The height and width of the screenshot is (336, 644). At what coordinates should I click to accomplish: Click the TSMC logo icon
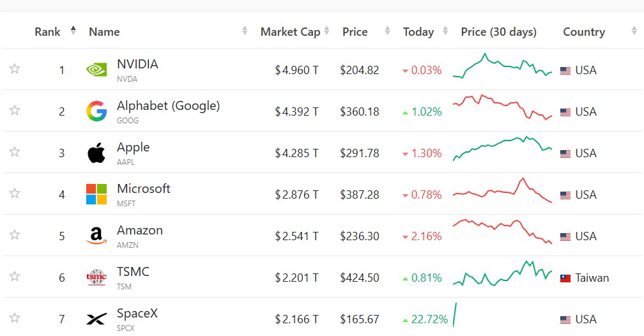pyautogui.click(x=96, y=277)
